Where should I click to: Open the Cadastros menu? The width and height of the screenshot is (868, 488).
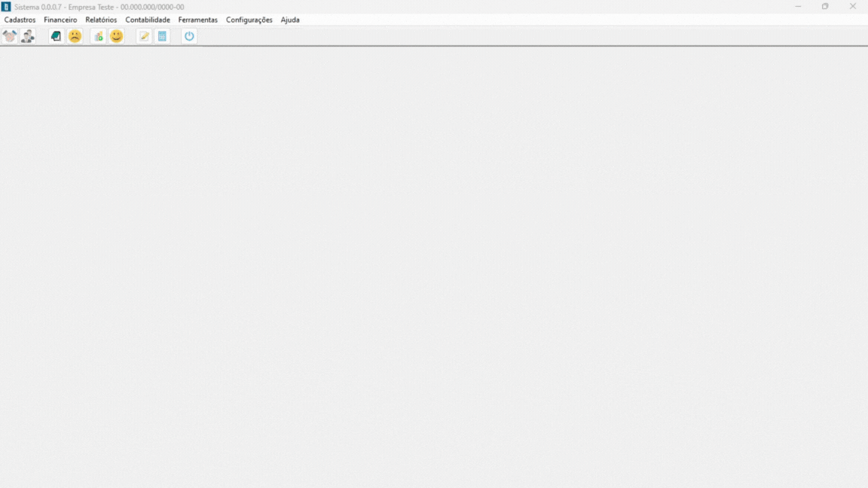20,20
